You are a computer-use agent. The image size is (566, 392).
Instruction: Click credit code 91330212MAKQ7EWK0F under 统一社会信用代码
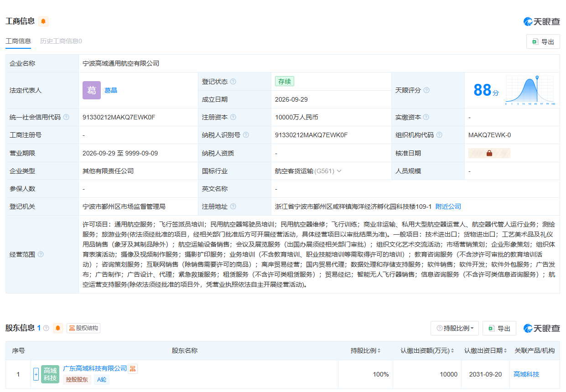pyautogui.click(x=119, y=117)
